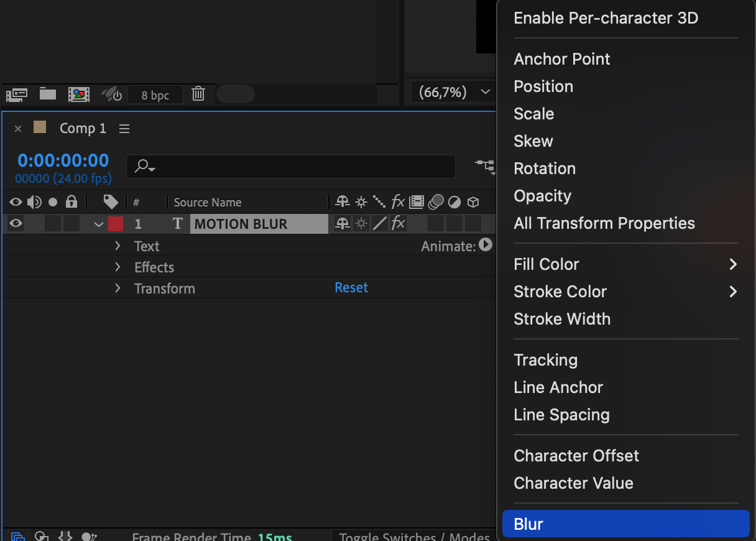Viewport: 756px width, 541px height.
Task: Toggle the shy switch on MOTION BLUR layer
Action: click(342, 224)
